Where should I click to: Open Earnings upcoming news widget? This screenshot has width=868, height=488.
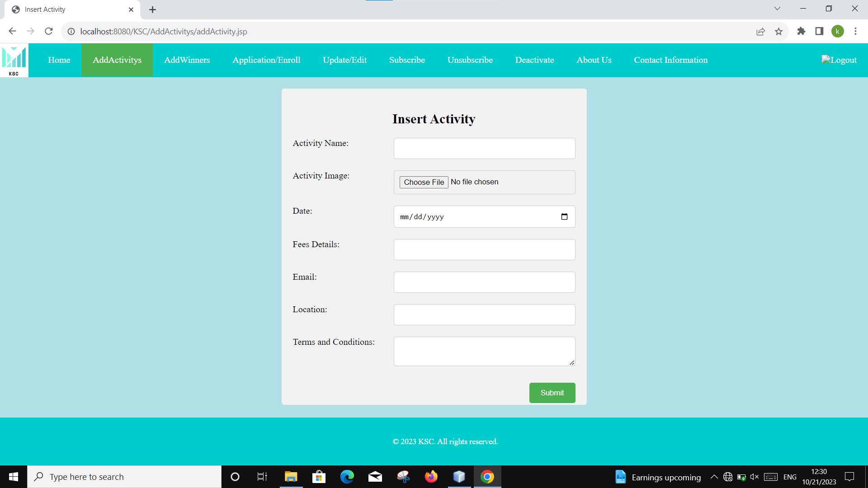(658, 477)
